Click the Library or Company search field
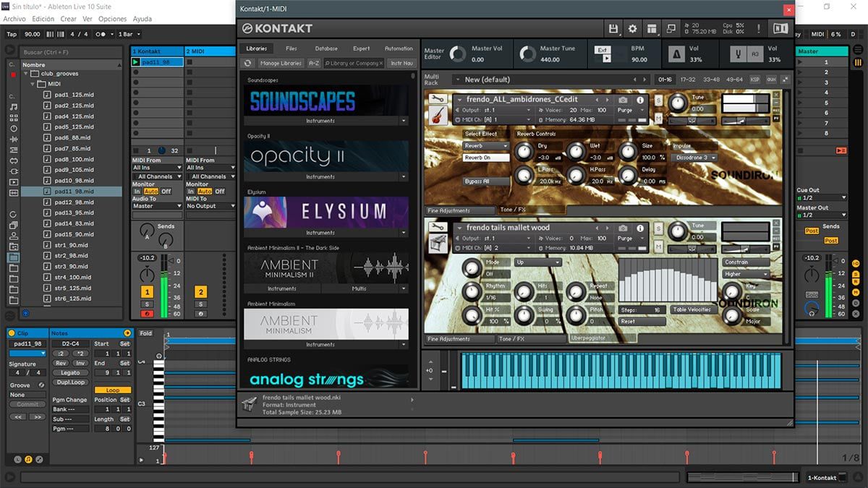Viewport: 868px width, 488px height. click(x=354, y=64)
